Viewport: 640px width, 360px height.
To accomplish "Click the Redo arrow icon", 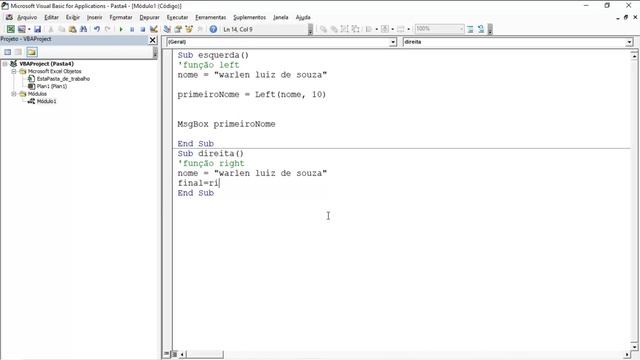I will (x=108, y=29).
